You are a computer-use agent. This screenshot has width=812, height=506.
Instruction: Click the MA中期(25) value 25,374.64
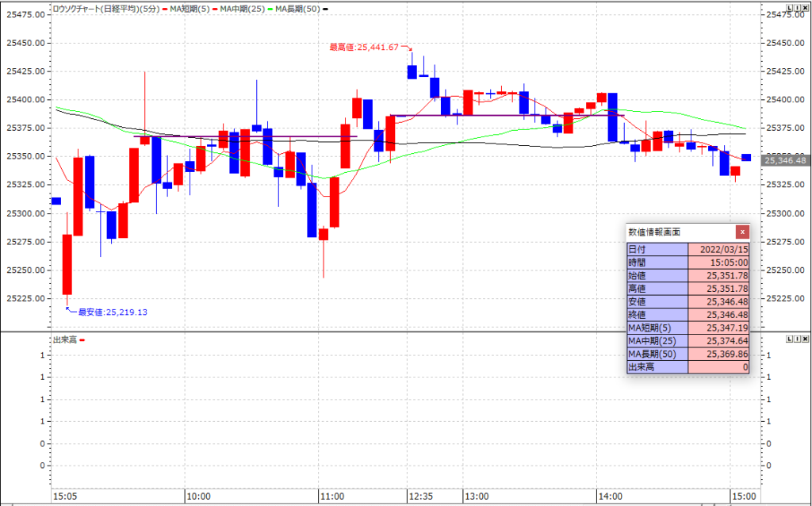pos(718,341)
